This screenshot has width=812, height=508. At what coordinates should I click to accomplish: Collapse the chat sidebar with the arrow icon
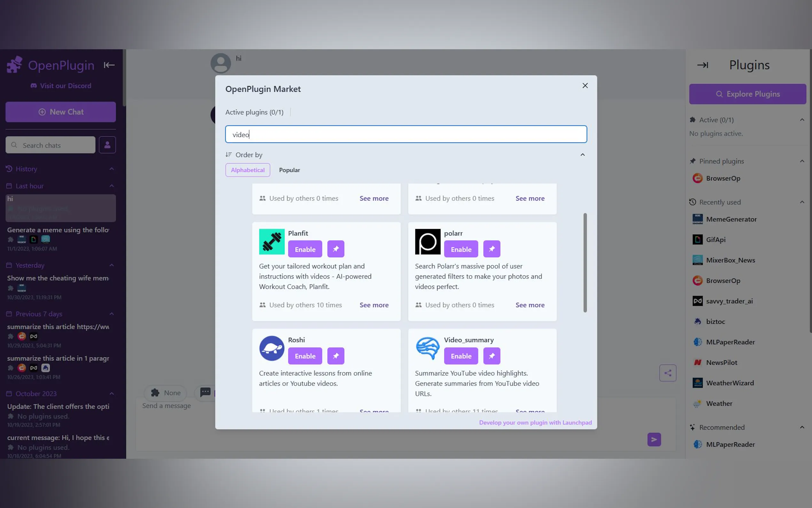(109, 65)
